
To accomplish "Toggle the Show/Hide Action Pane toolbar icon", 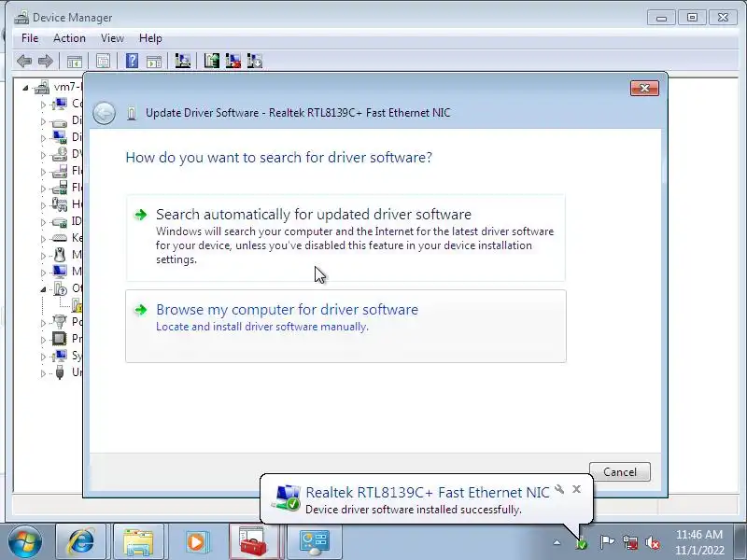I will 154,61.
